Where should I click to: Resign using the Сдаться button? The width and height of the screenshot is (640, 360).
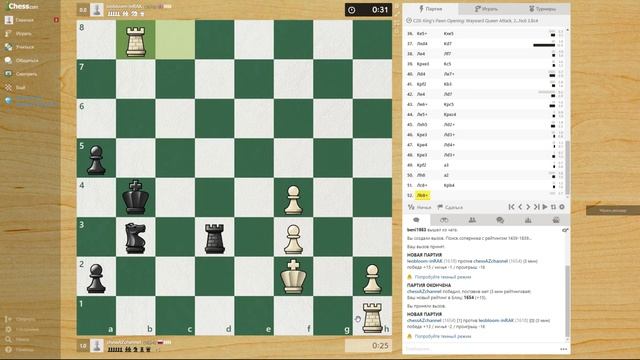pos(450,207)
